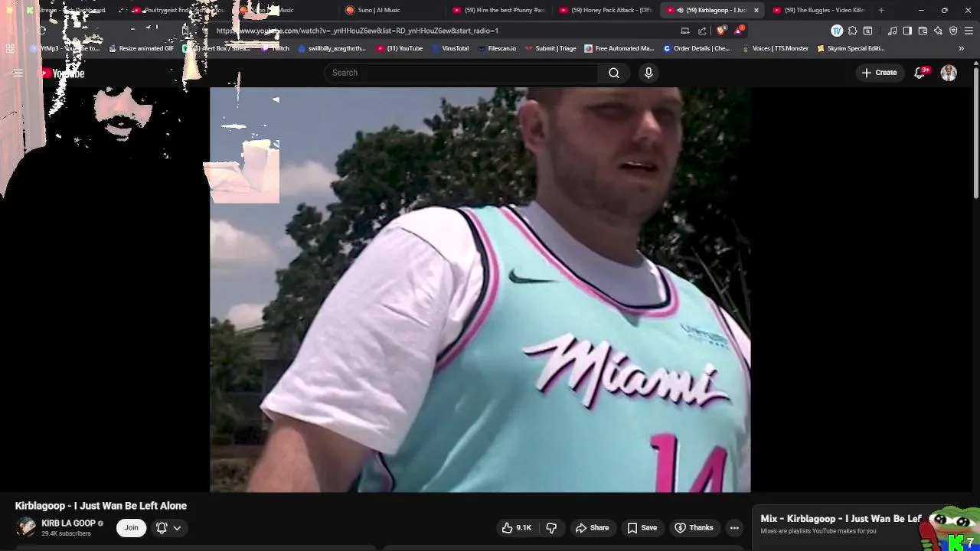Open a new browser tab
Screen dimensions: 980x551
(x=881, y=10)
